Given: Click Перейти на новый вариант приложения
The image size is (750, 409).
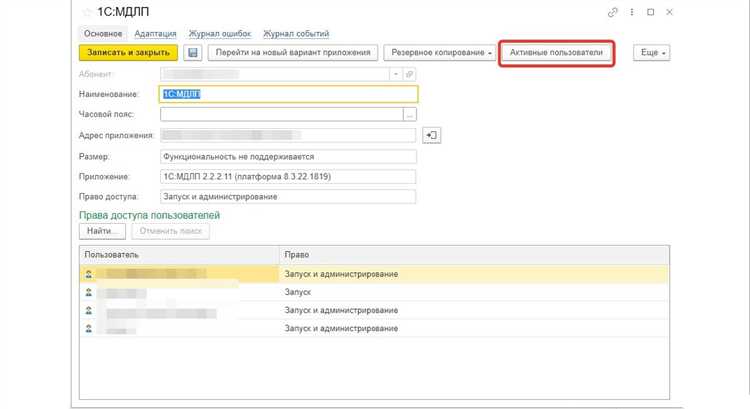Looking at the screenshot, I should [293, 53].
